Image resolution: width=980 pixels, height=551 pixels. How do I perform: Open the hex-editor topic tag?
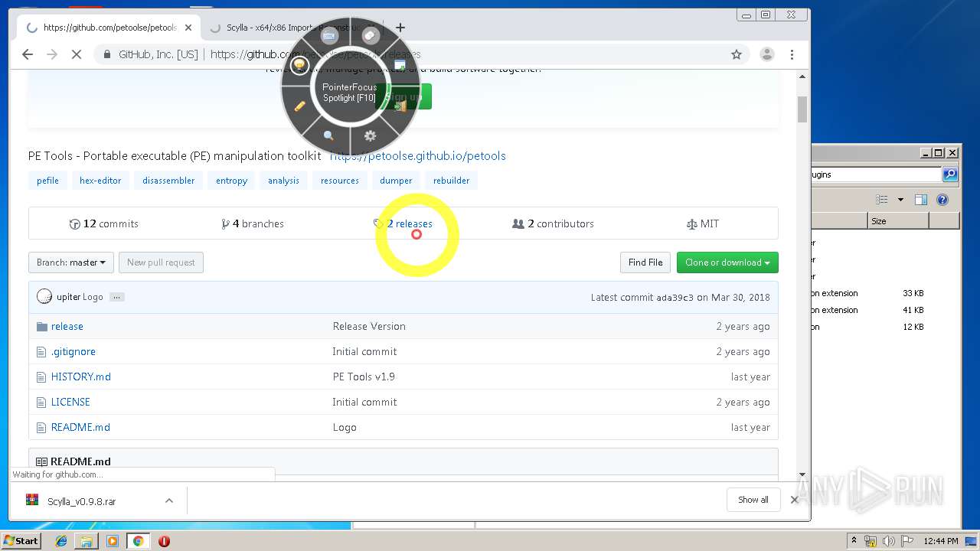[x=100, y=181]
